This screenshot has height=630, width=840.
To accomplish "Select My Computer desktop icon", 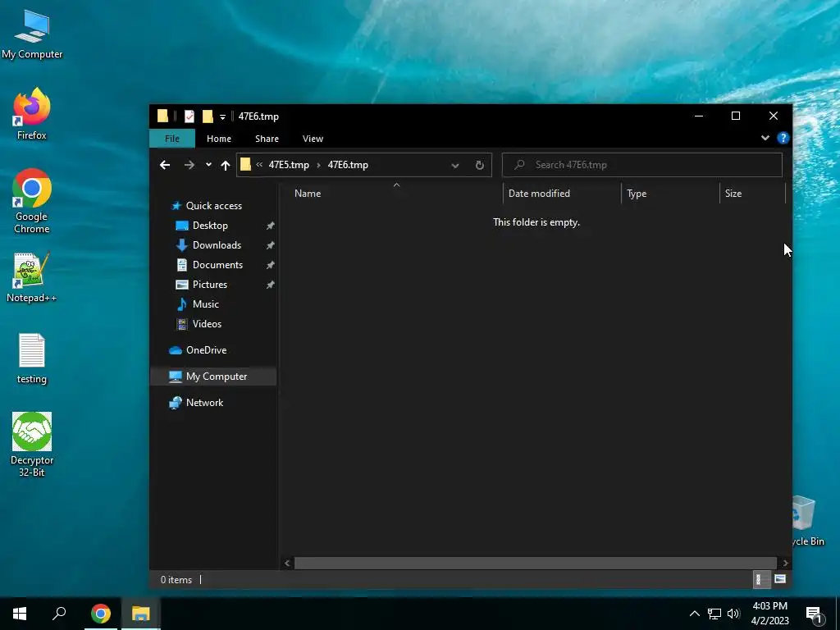I will click(32, 34).
